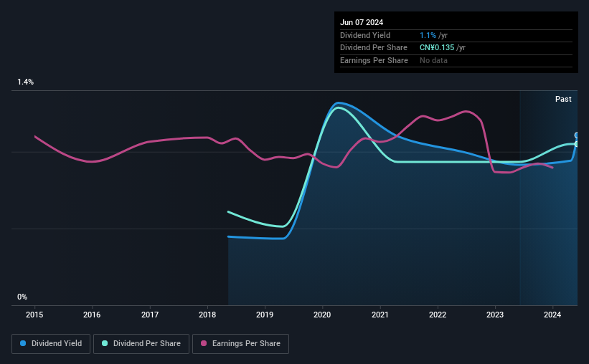Click the blue Dividend Yield legend dot
Viewport: 589px width, 364px height.
pyautogui.click(x=23, y=343)
